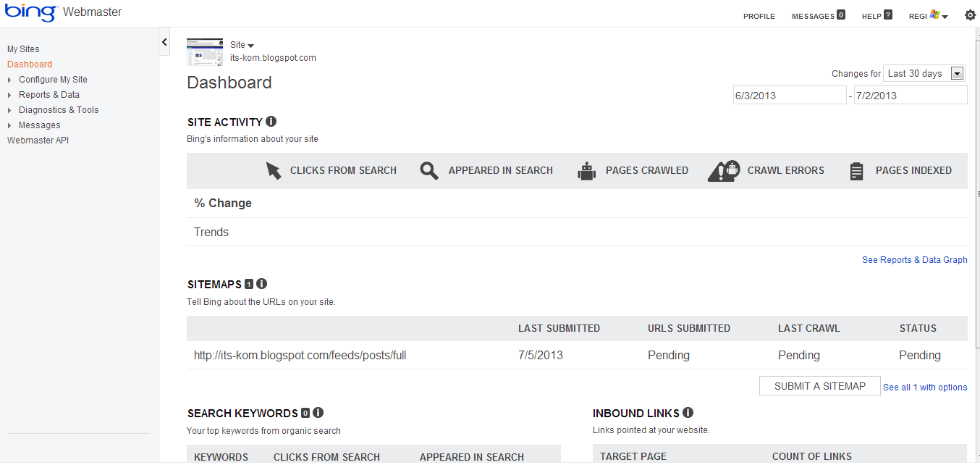Open My Sites in sidebar
Screen dimensions: 980x465
point(23,49)
